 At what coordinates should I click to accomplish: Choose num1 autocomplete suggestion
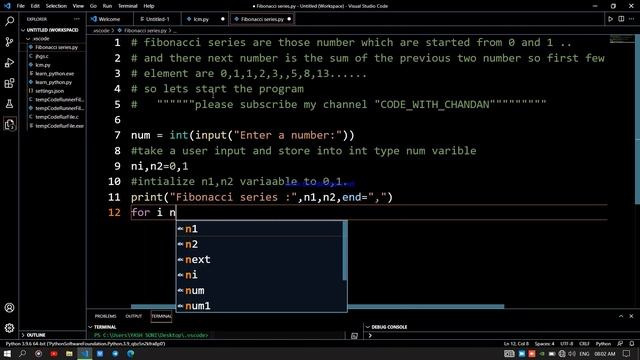[261, 306]
